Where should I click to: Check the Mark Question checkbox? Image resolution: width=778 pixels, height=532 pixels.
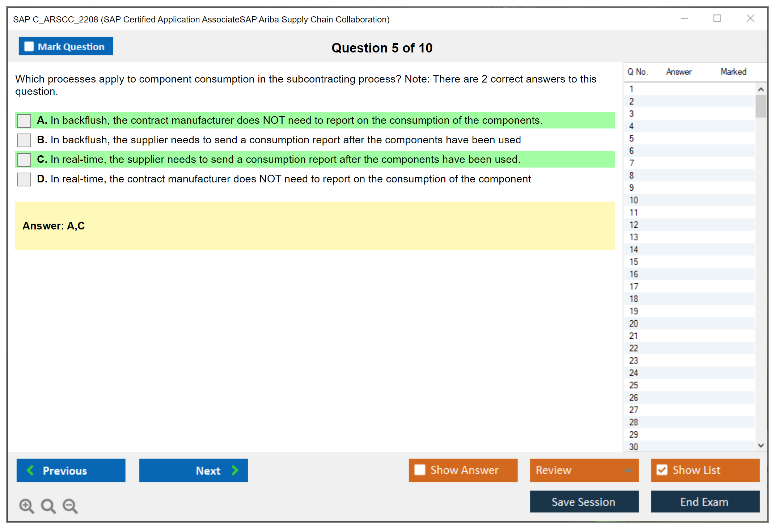coord(29,46)
